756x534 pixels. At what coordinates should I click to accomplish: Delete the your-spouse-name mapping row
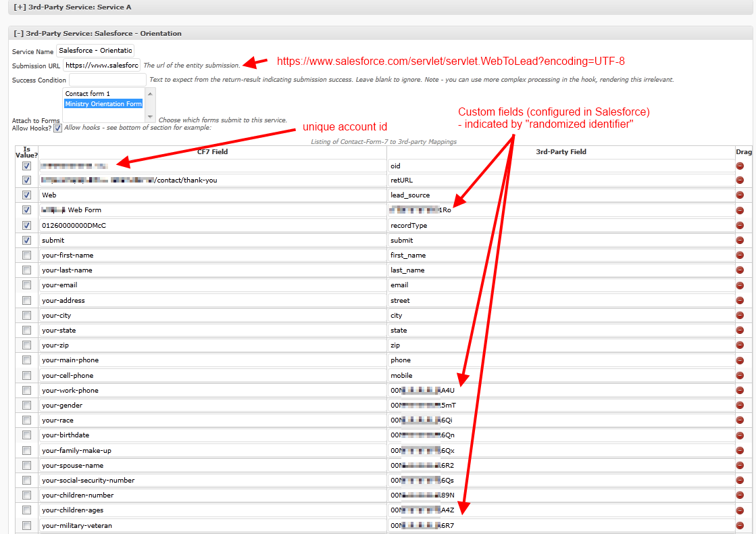click(x=740, y=466)
